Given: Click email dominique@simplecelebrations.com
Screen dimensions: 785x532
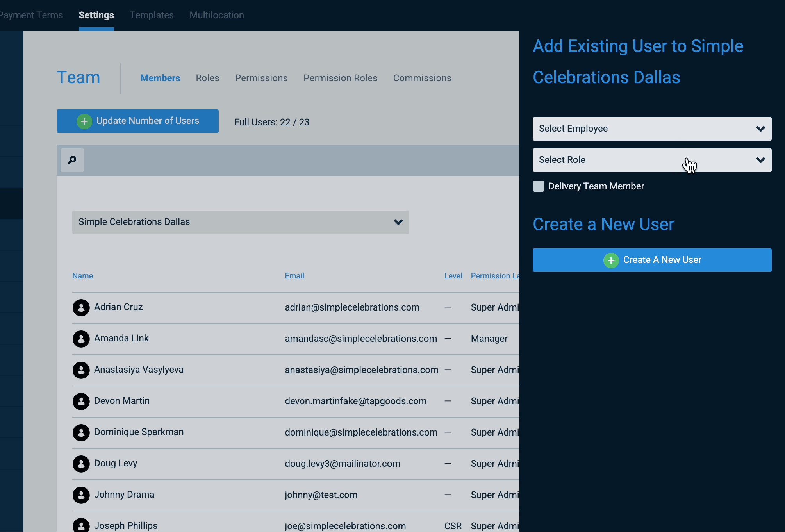Looking at the screenshot, I should (361, 432).
